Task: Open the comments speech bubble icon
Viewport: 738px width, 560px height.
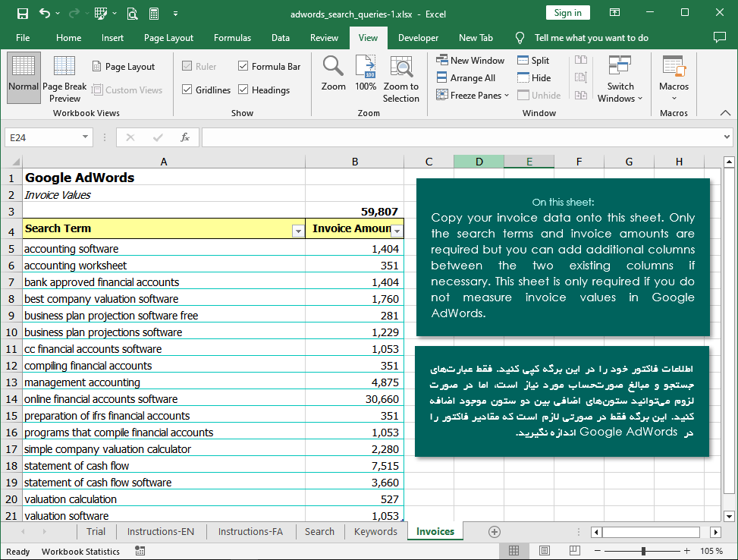Action: coord(720,38)
